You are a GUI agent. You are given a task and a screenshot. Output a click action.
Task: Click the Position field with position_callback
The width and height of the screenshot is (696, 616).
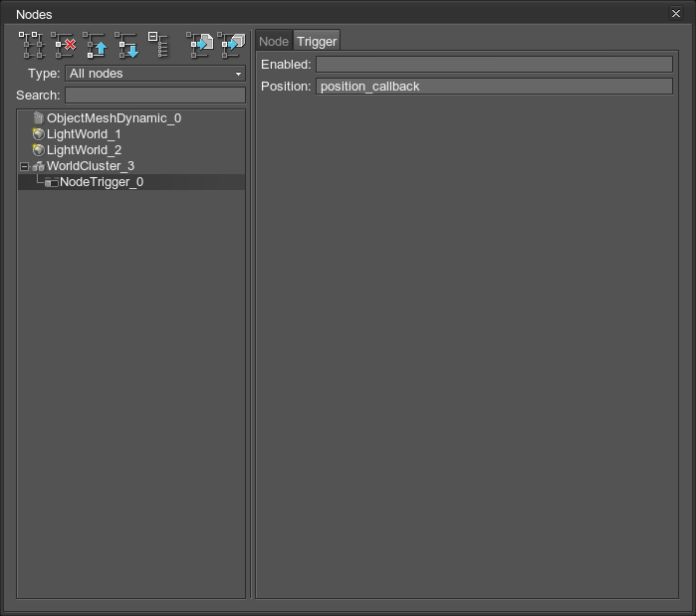(x=494, y=86)
